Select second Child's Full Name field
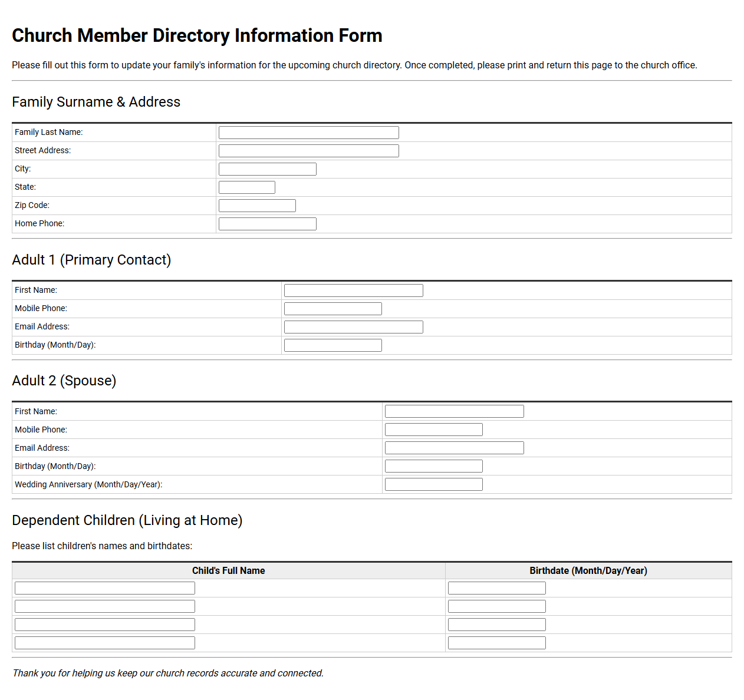This screenshot has width=744, height=700. (x=104, y=606)
